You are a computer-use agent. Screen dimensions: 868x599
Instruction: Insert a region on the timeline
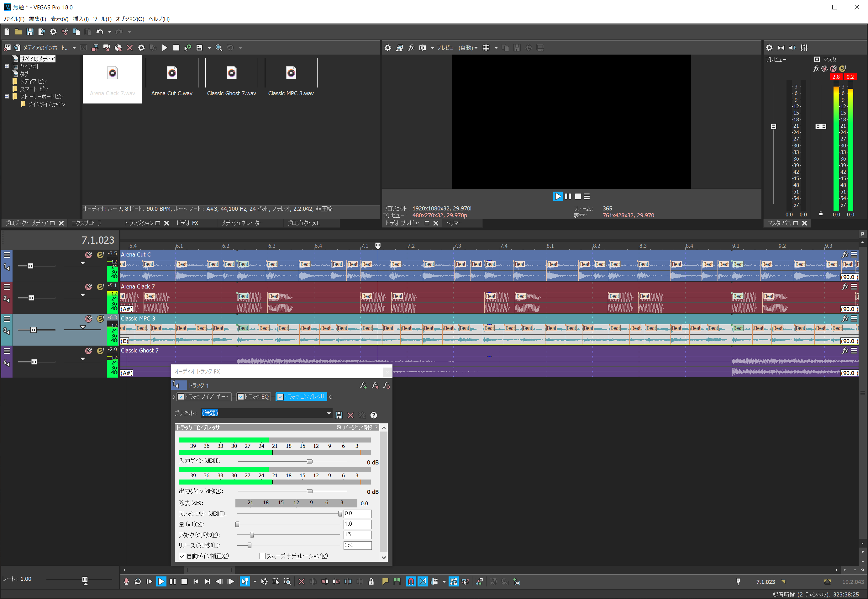click(397, 581)
